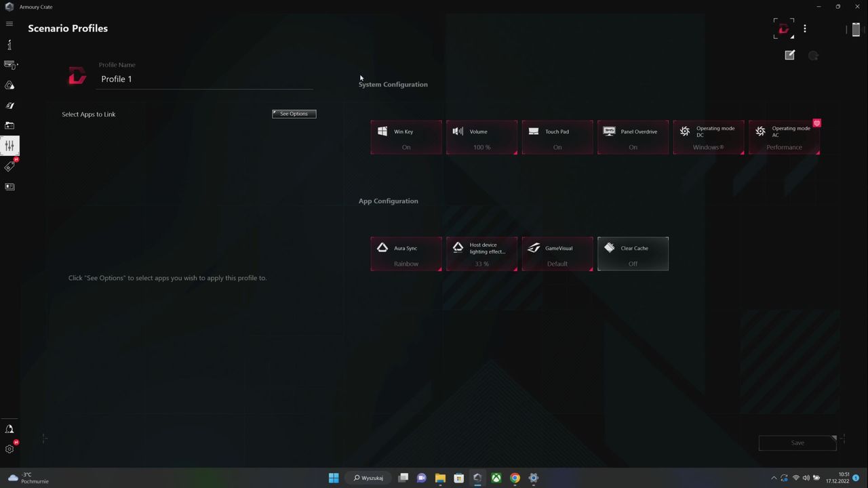Image resolution: width=868 pixels, height=488 pixels.
Task: Open Xbox app from taskbar
Action: pyautogui.click(x=496, y=478)
